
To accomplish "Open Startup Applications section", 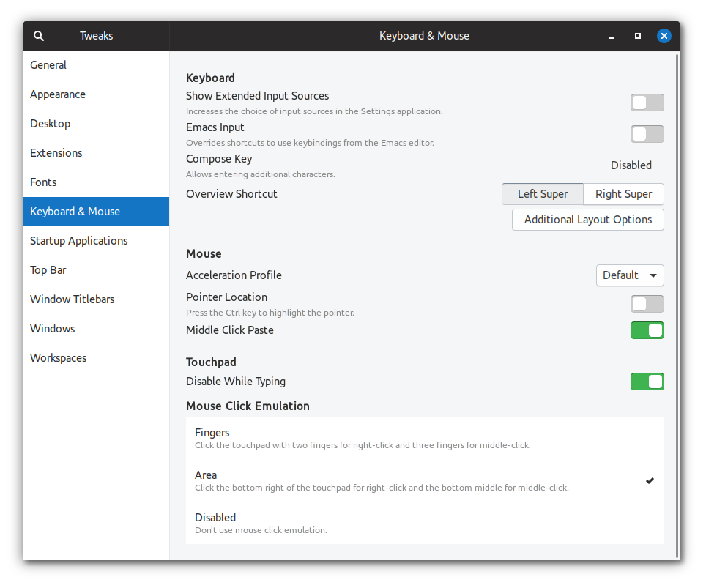I will [96, 241].
